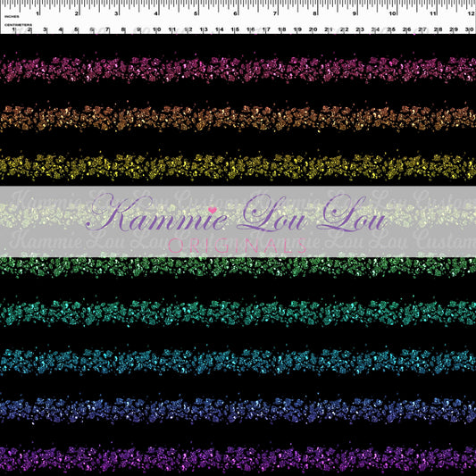Click the 12 inch ruler mark
Viewport: 476px width, 476px height.
[x=471, y=13]
